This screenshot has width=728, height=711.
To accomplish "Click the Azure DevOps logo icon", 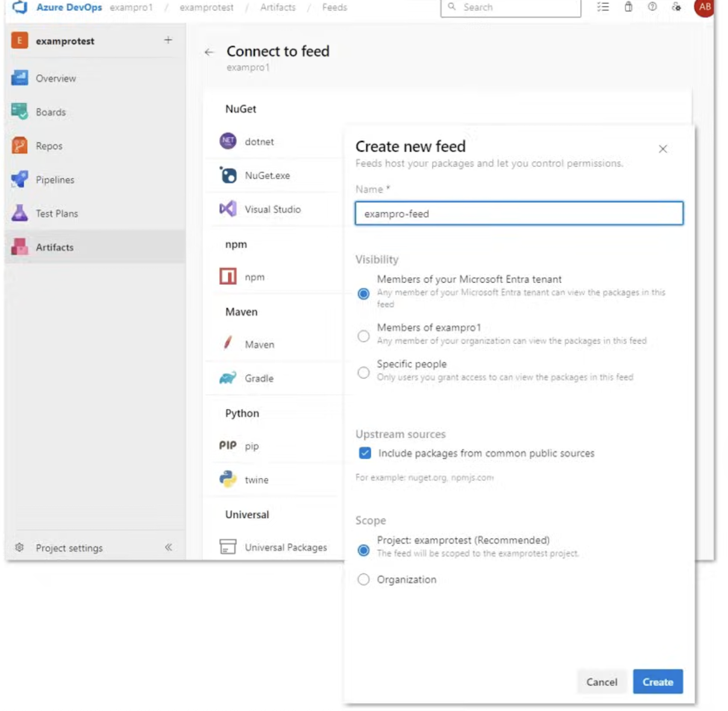I will point(20,7).
